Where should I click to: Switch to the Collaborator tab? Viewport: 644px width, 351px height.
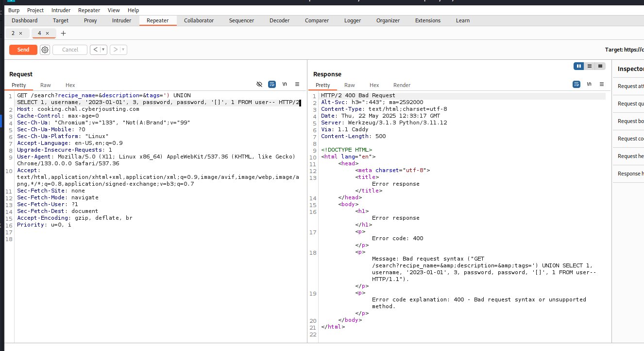pos(199,20)
